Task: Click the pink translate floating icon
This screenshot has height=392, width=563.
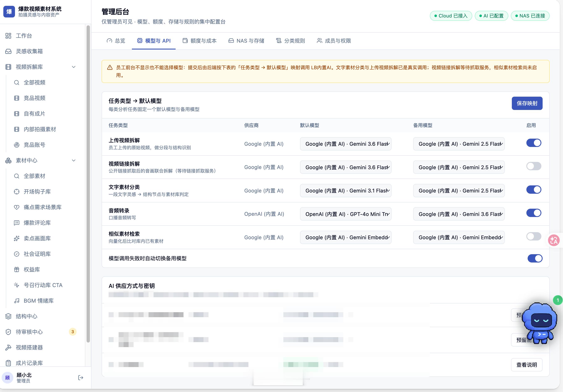Action: 554,240
